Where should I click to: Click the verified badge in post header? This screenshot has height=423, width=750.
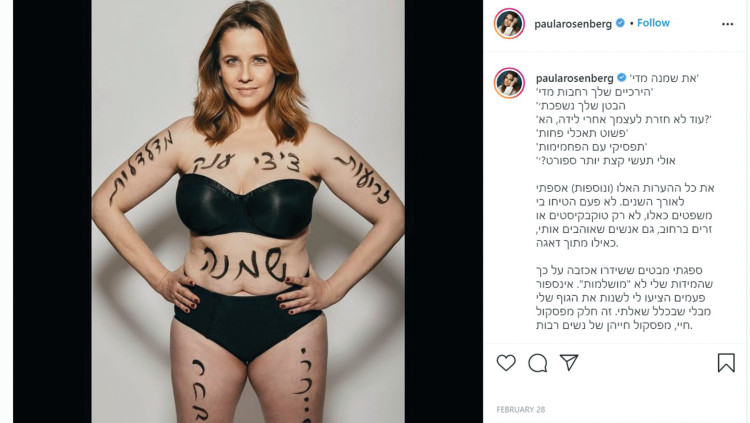click(620, 23)
